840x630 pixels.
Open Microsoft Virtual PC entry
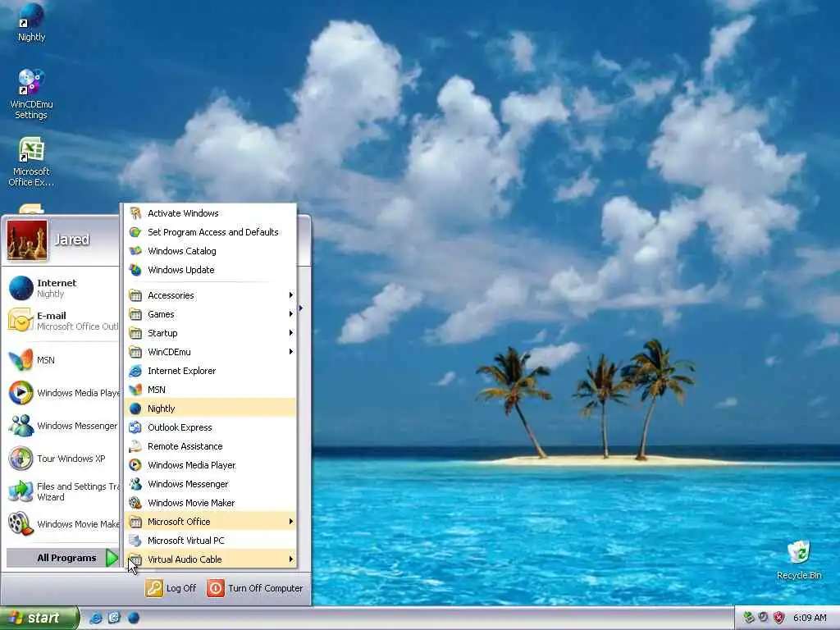pos(210,541)
